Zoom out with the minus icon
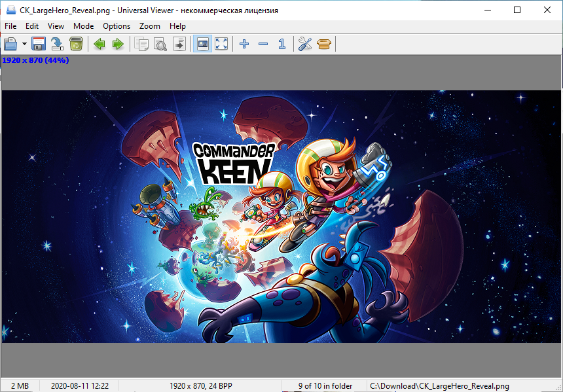The image size is (563, 392). tap(263, 44)
